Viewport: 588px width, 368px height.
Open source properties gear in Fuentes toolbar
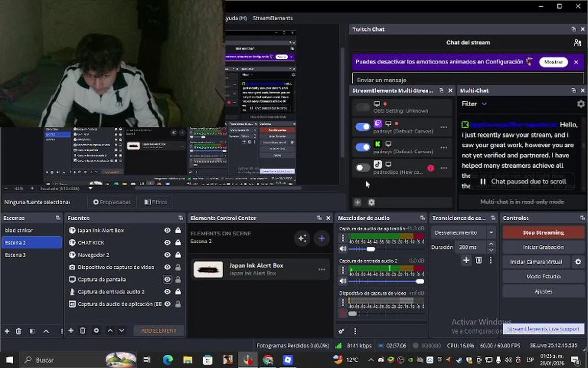(x=96, y=331)
